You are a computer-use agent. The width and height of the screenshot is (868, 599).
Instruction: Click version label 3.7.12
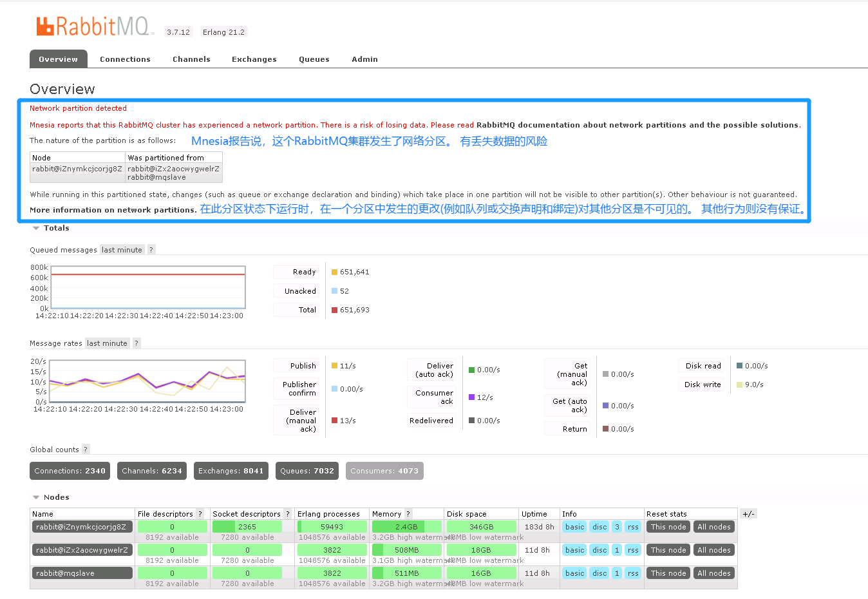point(178,32)
